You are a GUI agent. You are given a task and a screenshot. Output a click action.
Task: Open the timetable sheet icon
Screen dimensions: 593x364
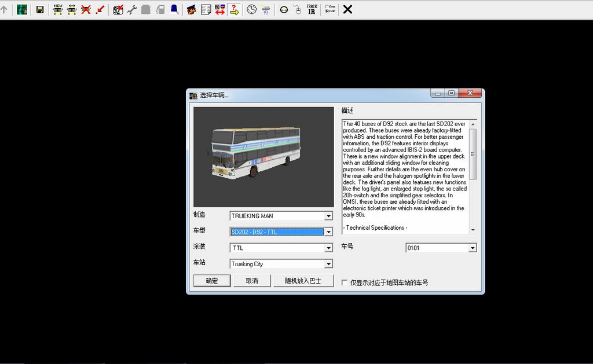[x=206, y=9]
